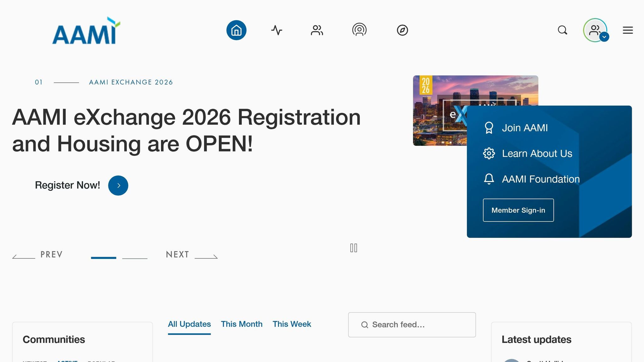
Task: Click the search magnifier icon in the header
Action: coord(563,30)
